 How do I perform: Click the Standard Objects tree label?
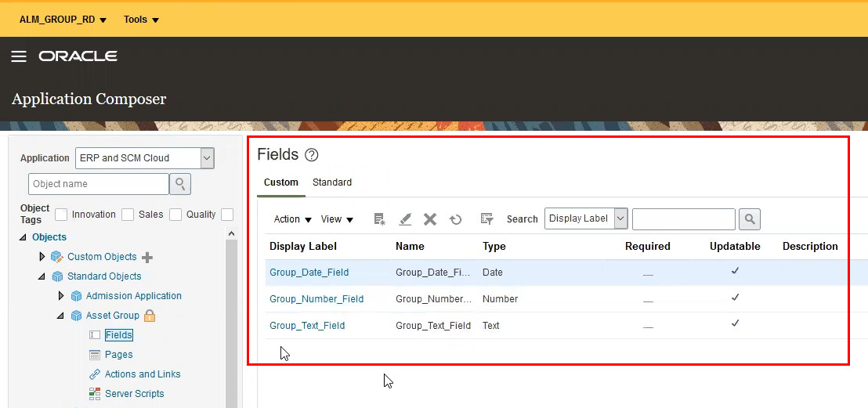tap(104, 276)
